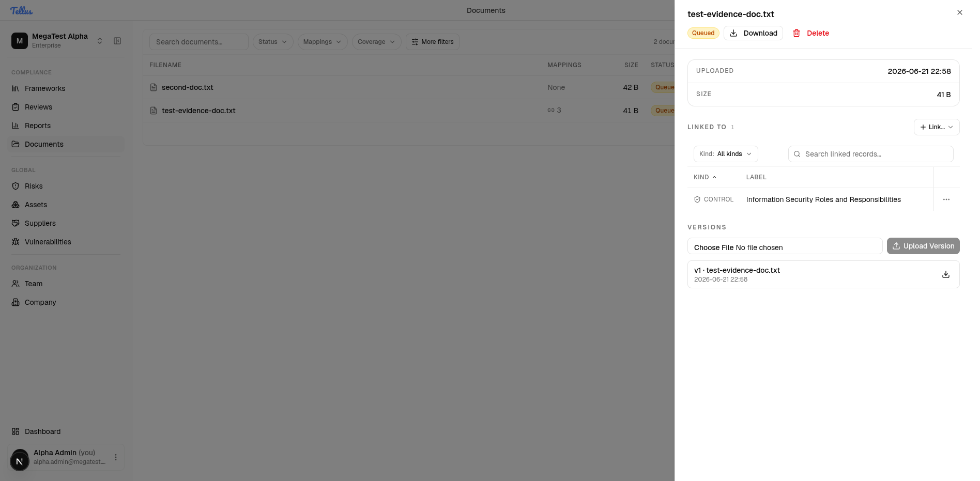This screenshot has height=481, width=980.
Task: Click the Vulnerabilities bug icon
Action: point(16,242)
